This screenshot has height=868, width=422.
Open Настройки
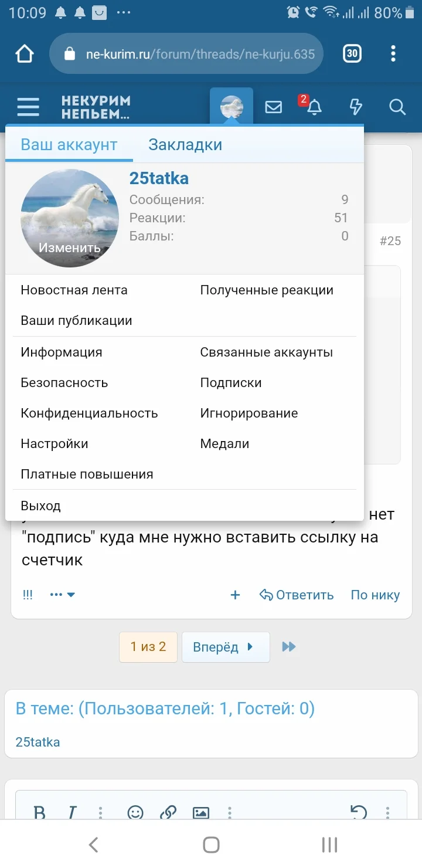point(55,443)
